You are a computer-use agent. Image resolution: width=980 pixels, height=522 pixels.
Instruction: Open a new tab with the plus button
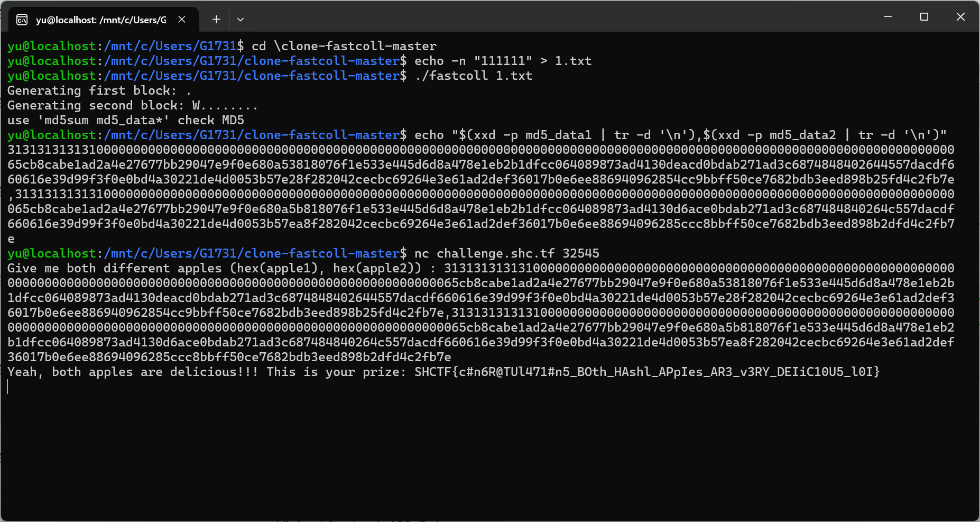(216, 20)
